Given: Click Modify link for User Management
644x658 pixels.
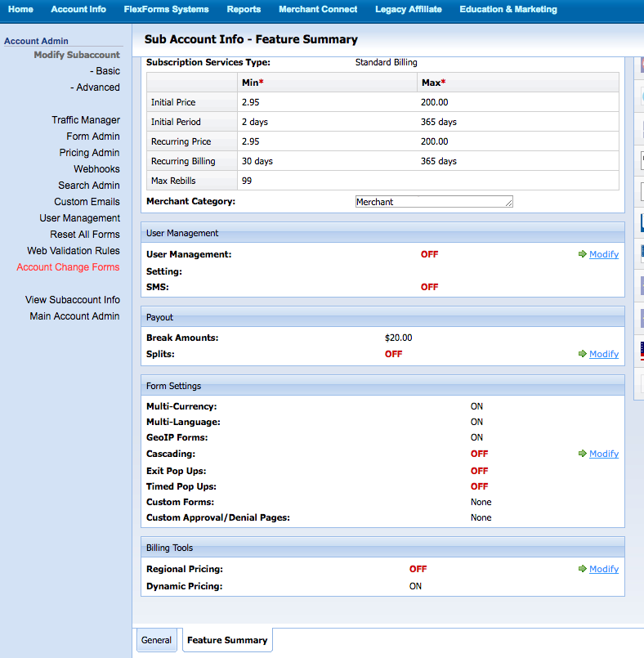Looking at the screenshot, I should coord(604,254).
